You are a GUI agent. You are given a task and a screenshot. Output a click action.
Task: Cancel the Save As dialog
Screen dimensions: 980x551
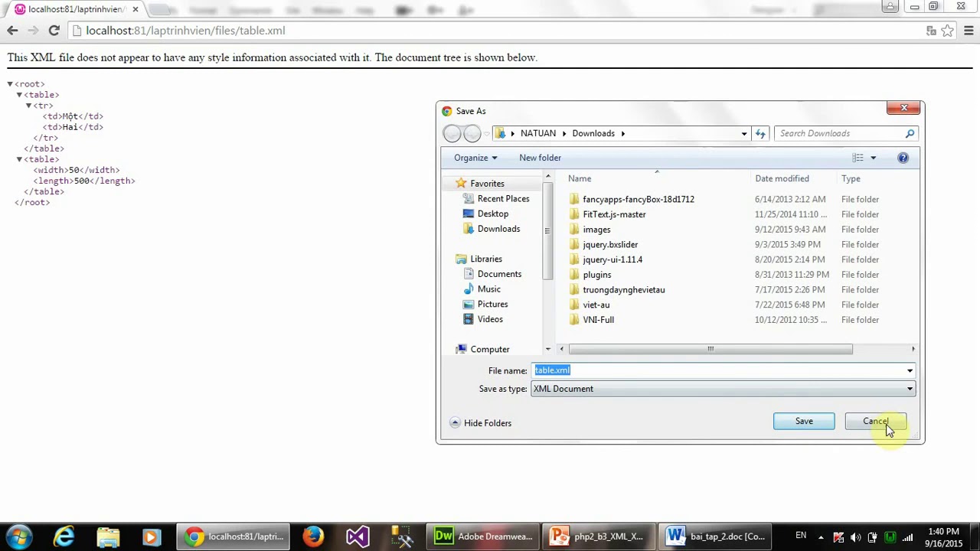876,421
